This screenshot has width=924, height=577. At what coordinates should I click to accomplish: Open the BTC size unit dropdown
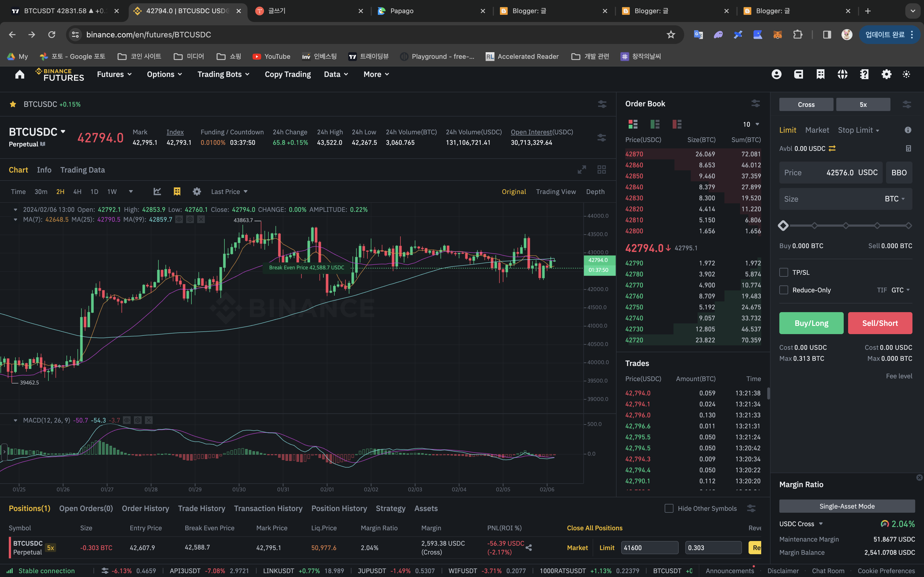[895, 199]
